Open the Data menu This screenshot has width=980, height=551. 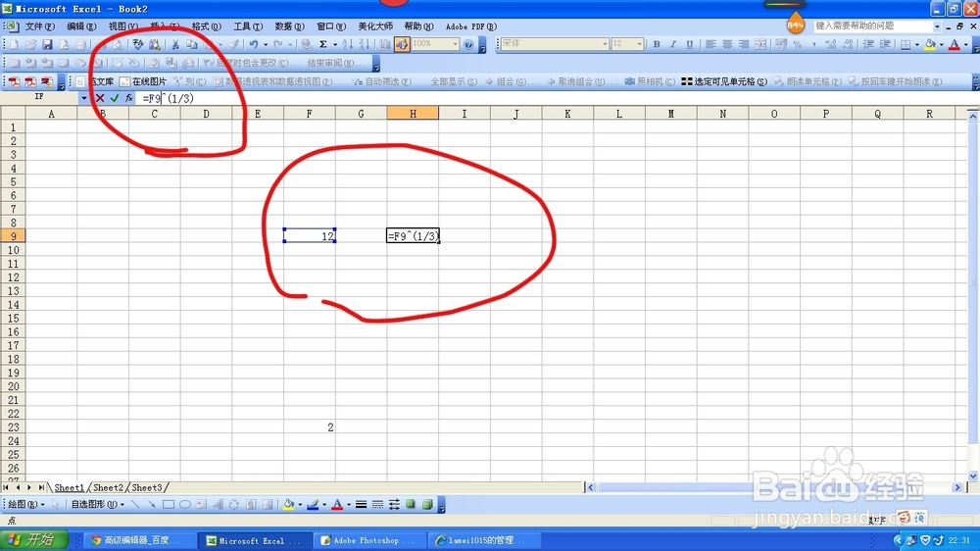(x=289, y=26)
